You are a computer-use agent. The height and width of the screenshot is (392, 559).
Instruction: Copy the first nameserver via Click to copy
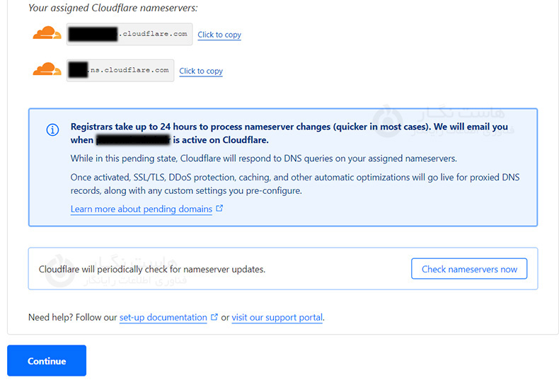[219, 35]
